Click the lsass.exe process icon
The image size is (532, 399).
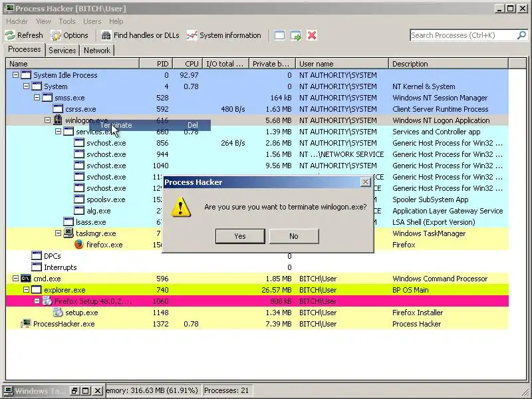(x=68, y=222)
